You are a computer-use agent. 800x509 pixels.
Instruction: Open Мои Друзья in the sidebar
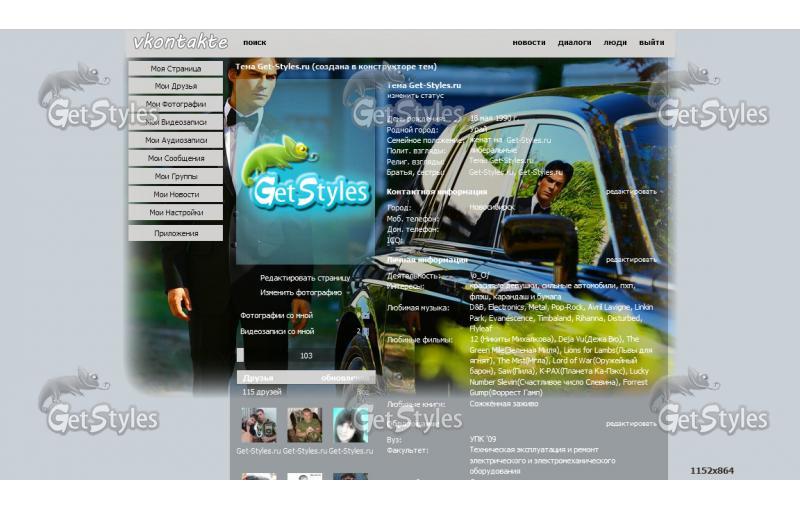click(176, 86)
